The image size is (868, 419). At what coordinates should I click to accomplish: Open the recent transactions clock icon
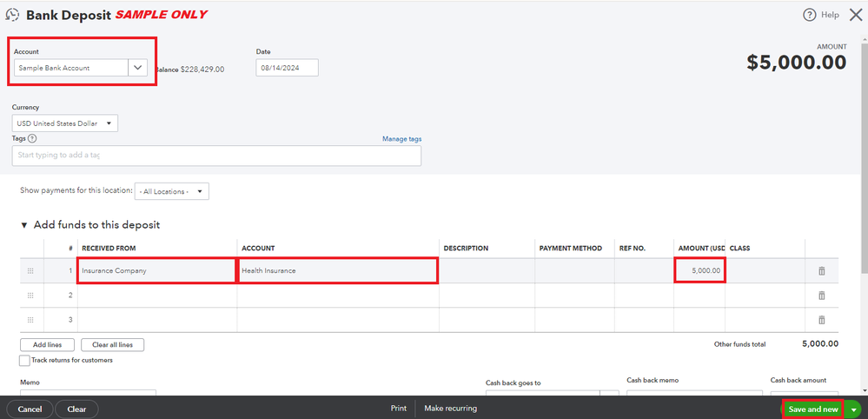11,15
